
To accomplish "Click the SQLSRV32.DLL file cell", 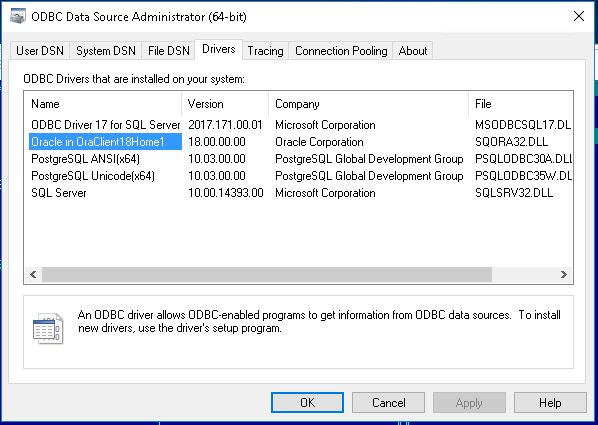I will [x=514, y=193].
